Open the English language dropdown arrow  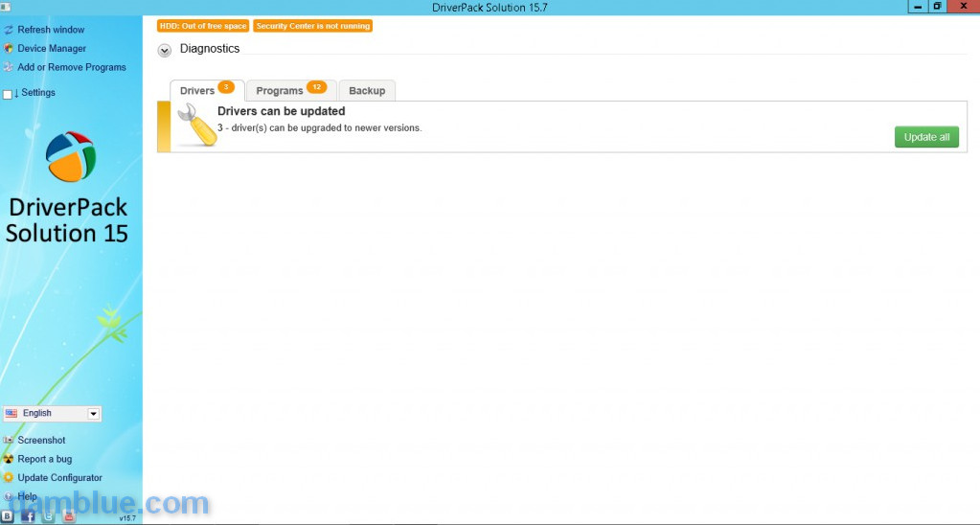93,414
